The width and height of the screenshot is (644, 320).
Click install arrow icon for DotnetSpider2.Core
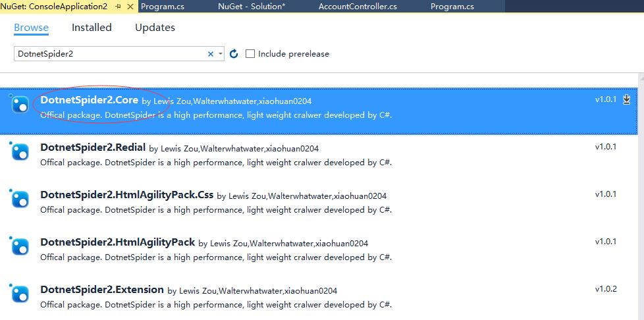626,99
